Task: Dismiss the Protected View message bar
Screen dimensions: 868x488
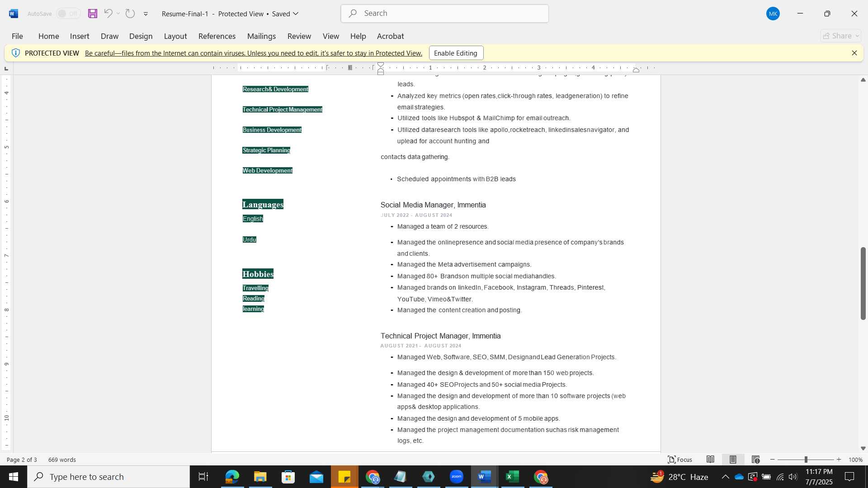Action: coord(854,53)
